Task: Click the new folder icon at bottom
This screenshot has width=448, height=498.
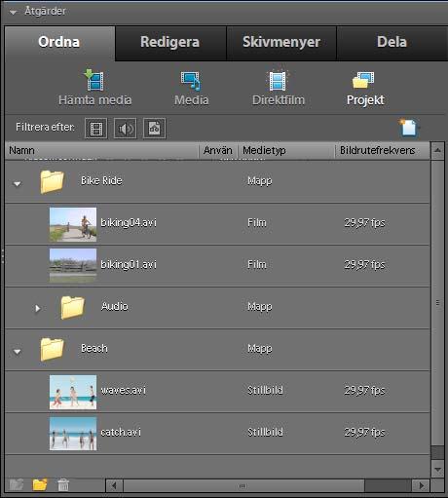Action: point(40,484)
